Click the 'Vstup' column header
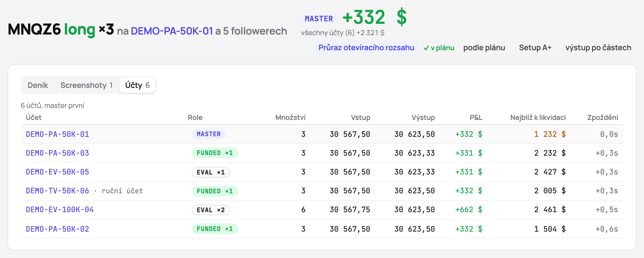 coord(361,117)
